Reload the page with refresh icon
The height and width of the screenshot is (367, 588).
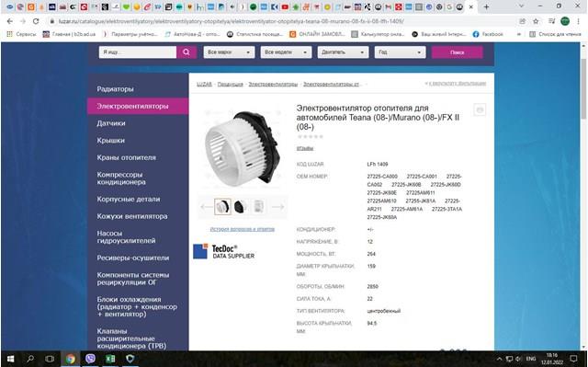coord(36,21)
